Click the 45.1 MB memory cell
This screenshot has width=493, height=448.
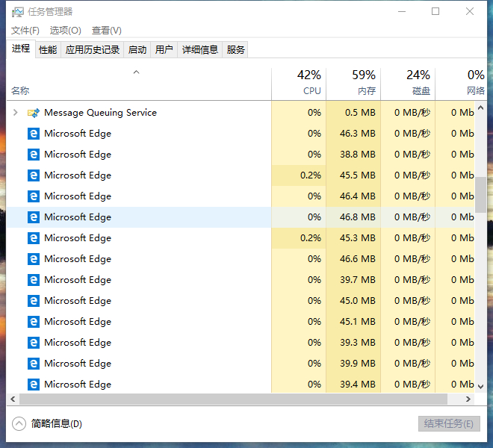353,322
